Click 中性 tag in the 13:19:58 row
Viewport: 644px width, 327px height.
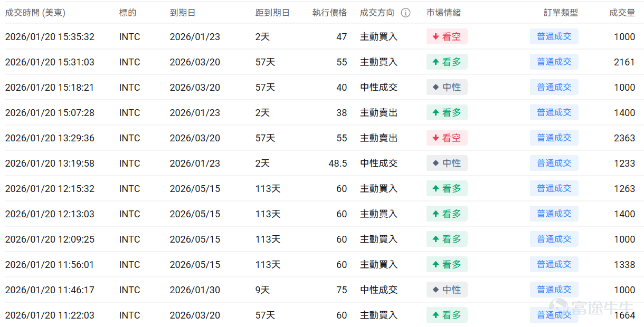click(447, 163)
